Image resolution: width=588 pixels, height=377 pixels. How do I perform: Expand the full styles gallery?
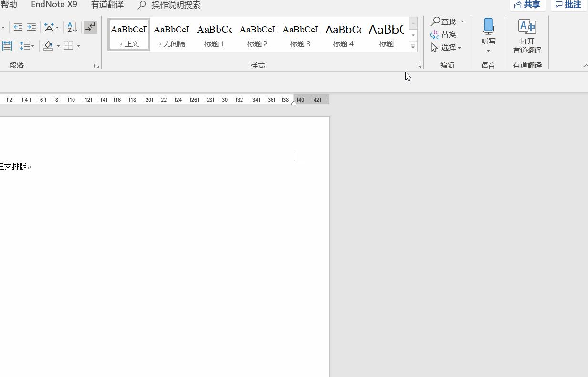tap(413, 47)
